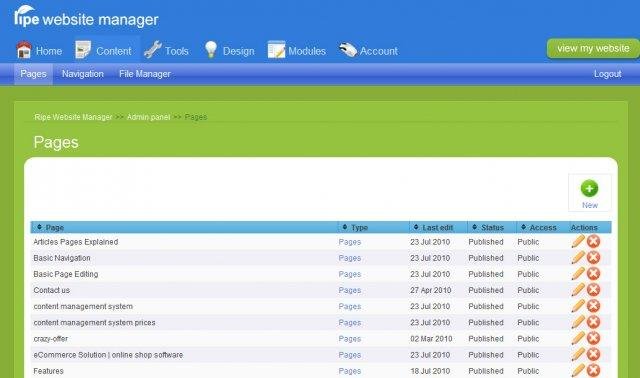The image size is (640, 378).
Task: Delete the content management system page
Action: 593,306
